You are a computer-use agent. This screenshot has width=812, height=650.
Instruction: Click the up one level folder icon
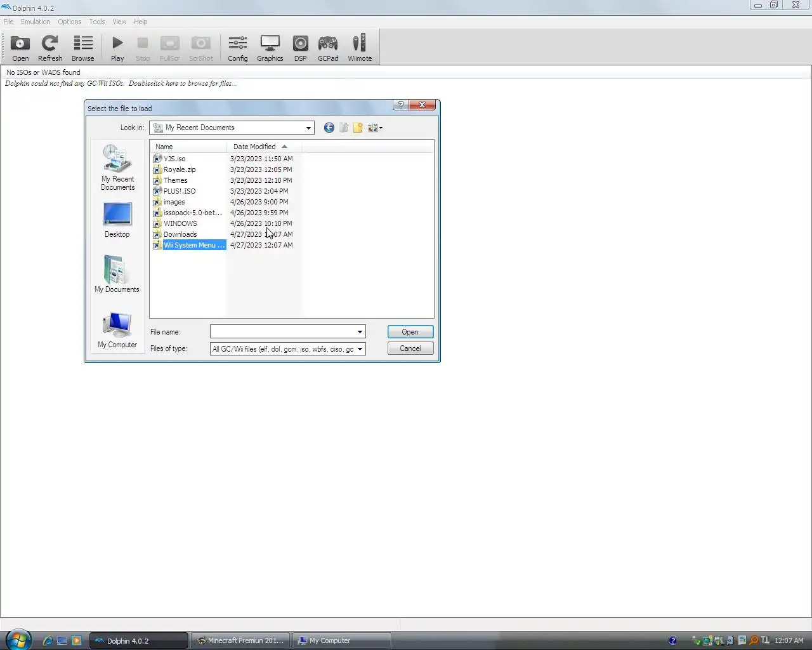(343, 128)
